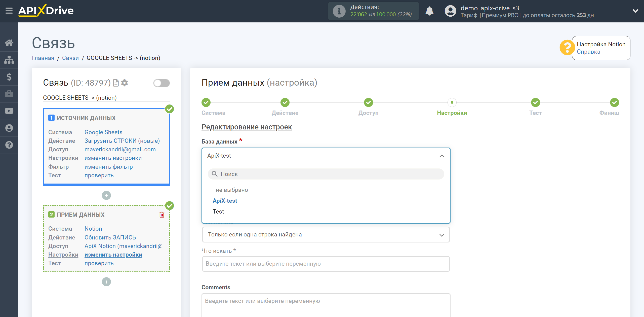The image size is (644, 317).
Task: Click изменить фильтр link
Action: pyautogui.click(x=108, y=167)
